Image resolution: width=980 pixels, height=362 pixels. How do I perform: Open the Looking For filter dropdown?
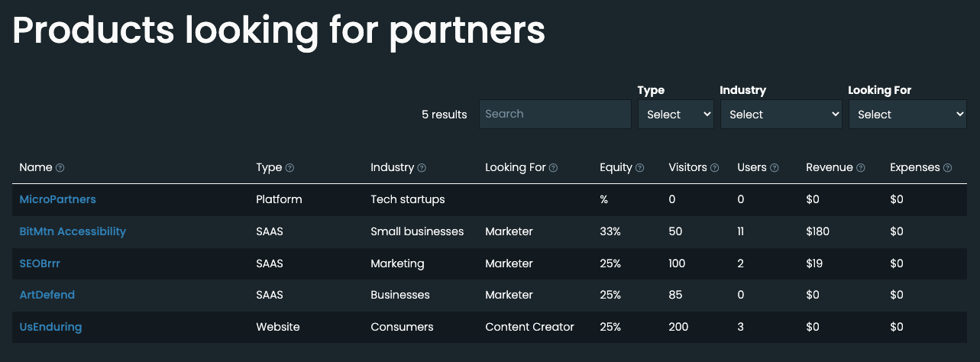(x=907, y=115)
